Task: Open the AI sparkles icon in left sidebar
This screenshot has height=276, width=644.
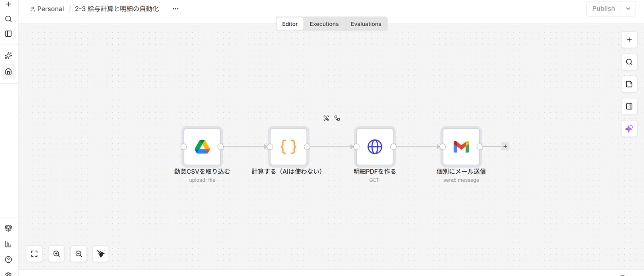Action: 8,56
